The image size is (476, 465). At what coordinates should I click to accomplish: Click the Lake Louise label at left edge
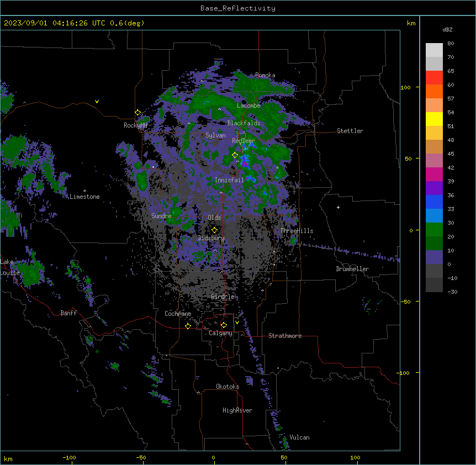click(x=10, y=267)
